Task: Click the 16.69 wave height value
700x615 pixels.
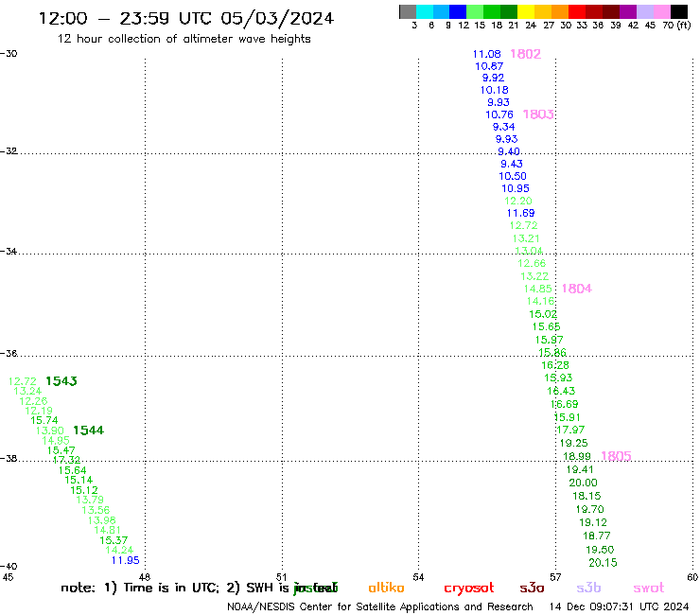Action: coord(565,405)
